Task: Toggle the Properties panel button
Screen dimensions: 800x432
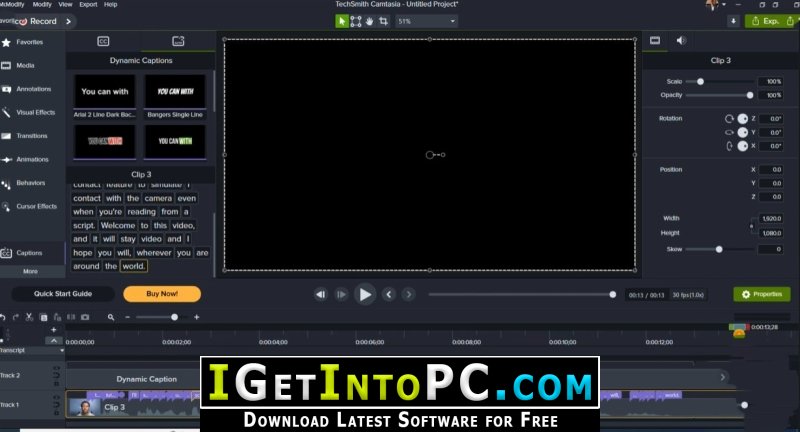Action: (762, 294)
